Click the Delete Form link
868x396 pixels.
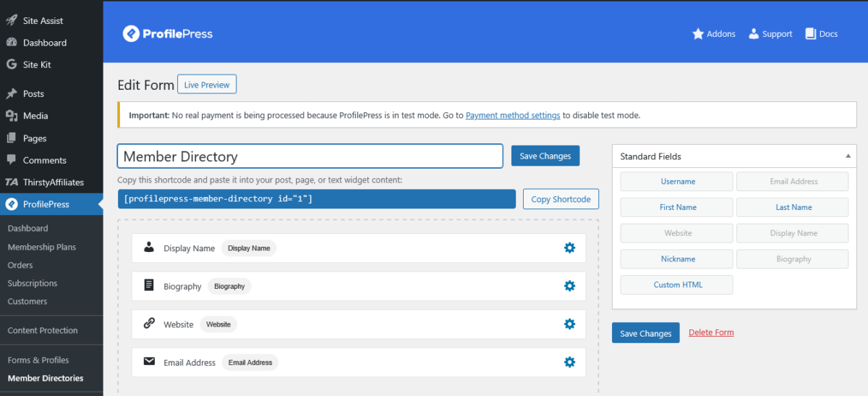click(x=711, y=332)
